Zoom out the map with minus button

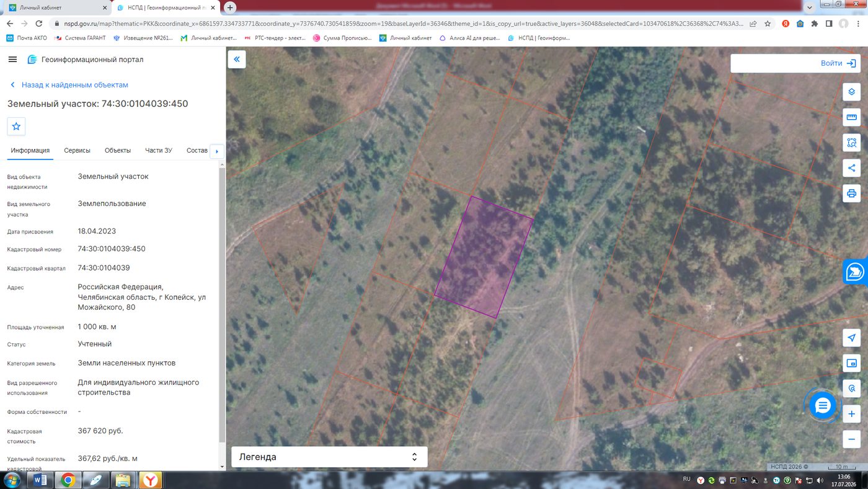[852, 439]
